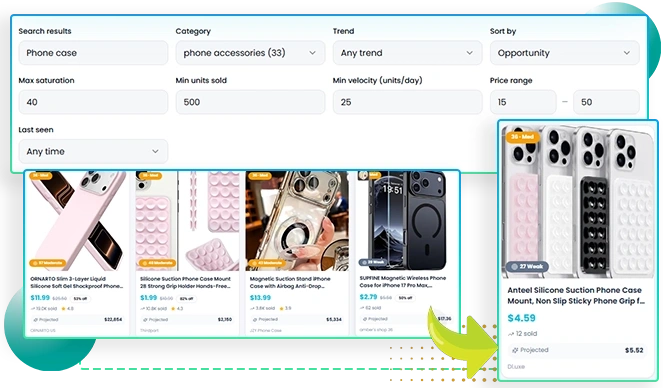The width and height of the screenshot is (663, 388).
Task: Click the Projected icon on ORNARTO card
Action: [x=36, y=320]
